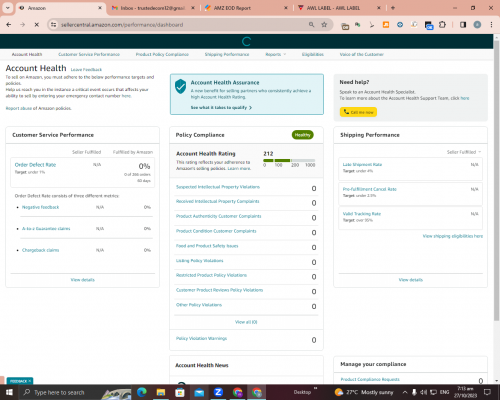Open a new browser tab with the plus button
500x400 pixels.
tap(393, 8)
